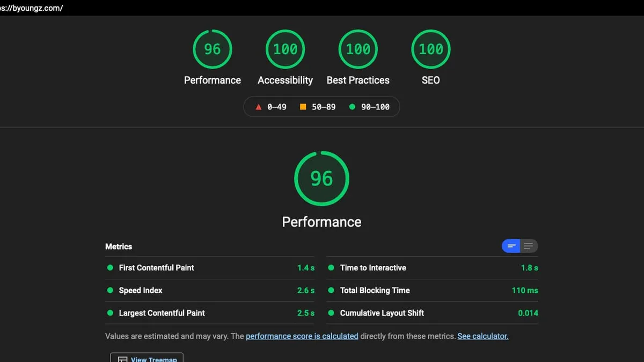Click the large Performance heading text

(321, 222)
